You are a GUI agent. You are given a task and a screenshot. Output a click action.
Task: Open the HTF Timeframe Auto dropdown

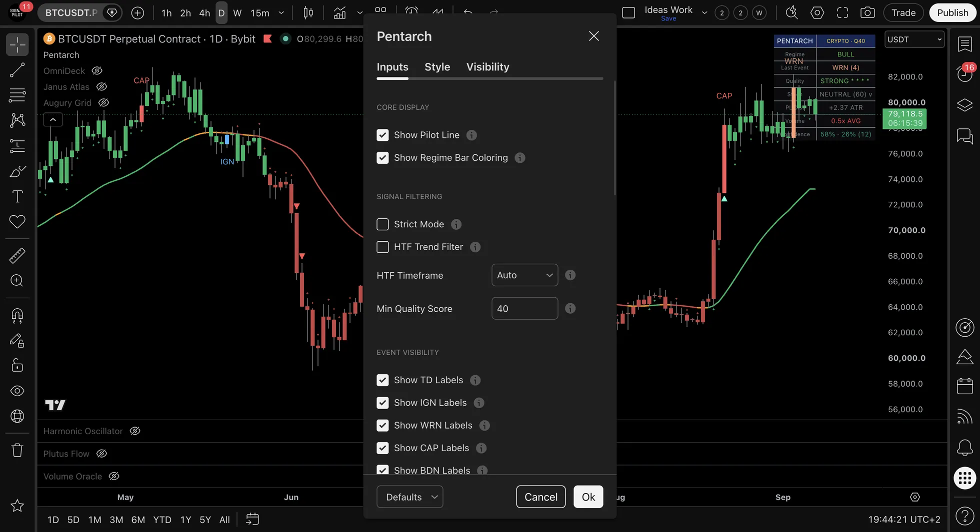(524, 275)
